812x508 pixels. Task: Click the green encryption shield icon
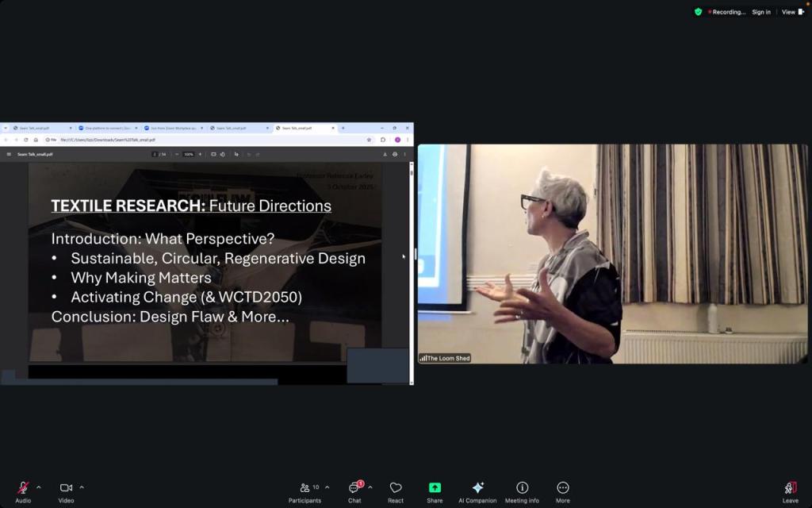[699, 12]
